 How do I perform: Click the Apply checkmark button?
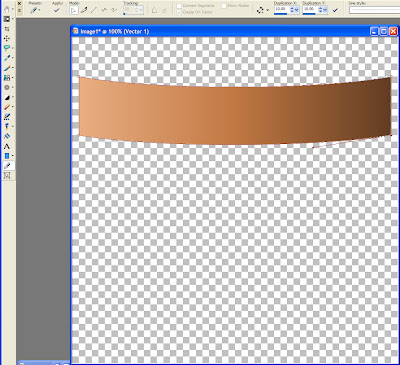tap(56, 10)
